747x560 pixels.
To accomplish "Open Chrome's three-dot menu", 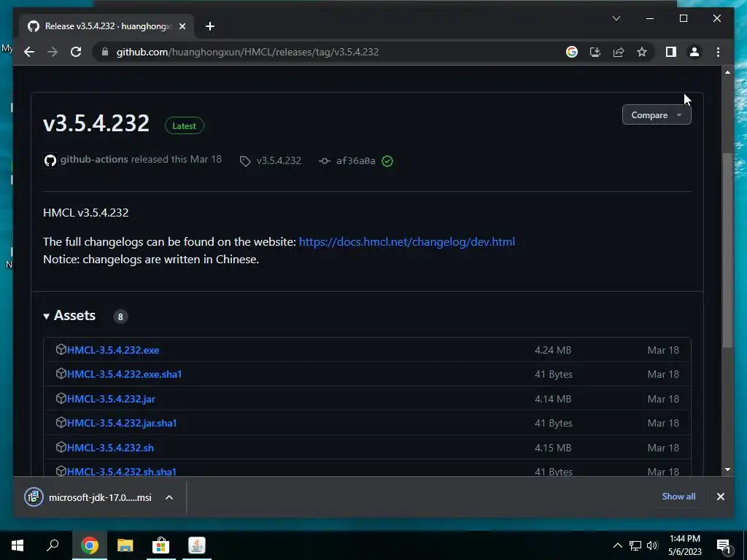I will point(718,52).
